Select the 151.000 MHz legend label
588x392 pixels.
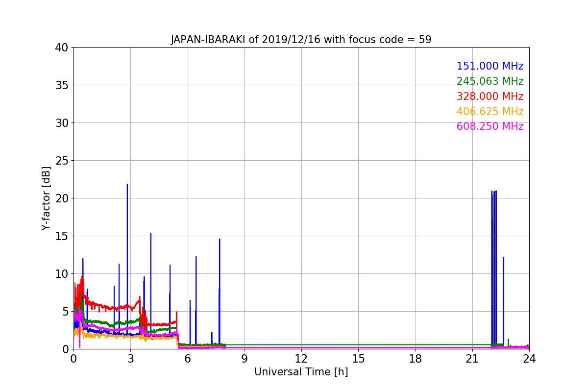pos(490,66)
